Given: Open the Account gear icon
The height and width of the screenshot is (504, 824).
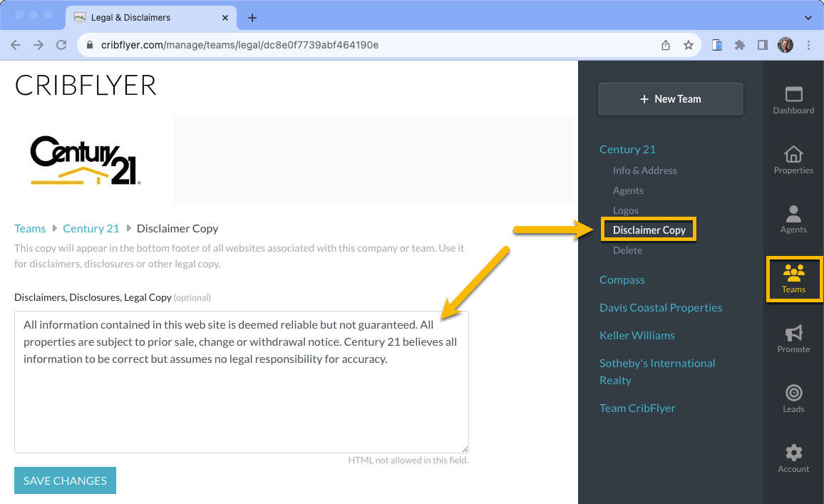Looking at the screenshot, I should (793, 458).
